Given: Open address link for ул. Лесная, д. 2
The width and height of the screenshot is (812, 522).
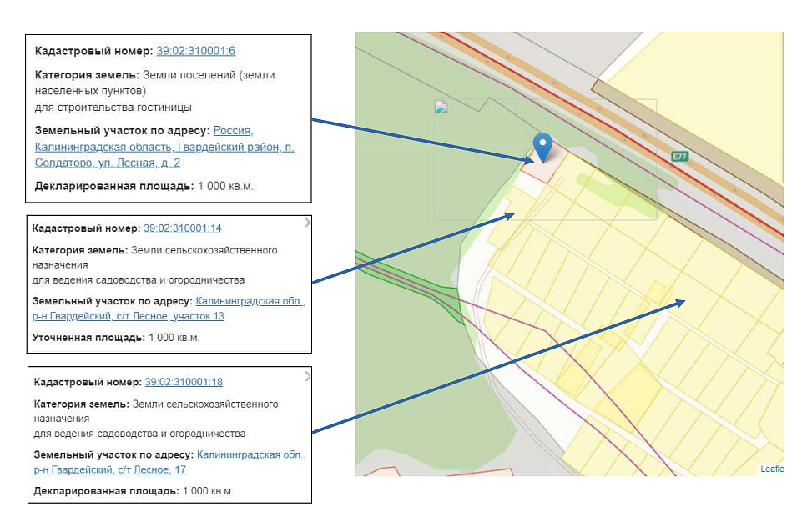Looking at the screenshot, I should tap(164, 147).
